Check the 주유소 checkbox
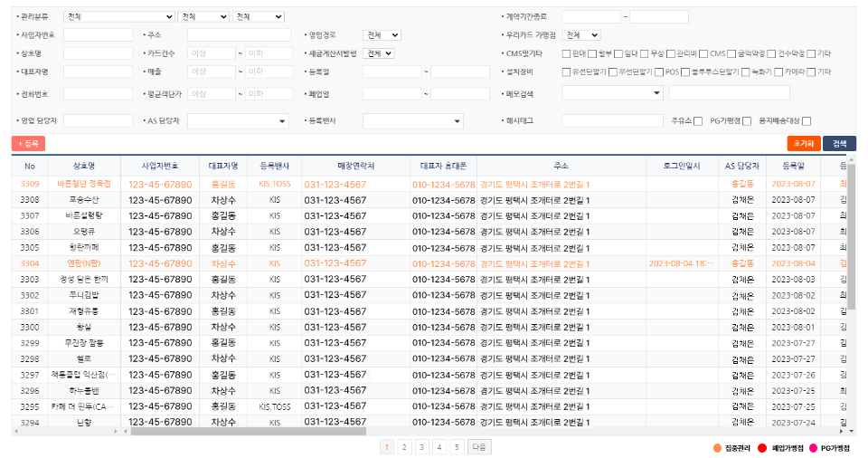This screenshot has height=458, width=868. click(x=698, y=121)
